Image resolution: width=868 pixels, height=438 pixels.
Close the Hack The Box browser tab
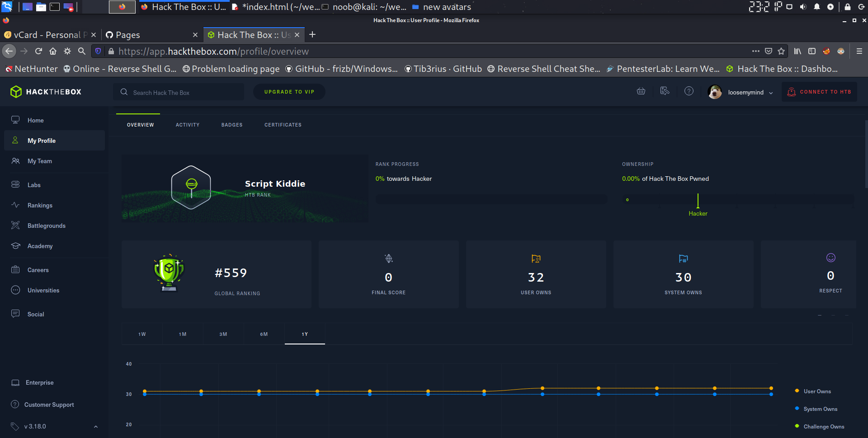click(297, 35)
